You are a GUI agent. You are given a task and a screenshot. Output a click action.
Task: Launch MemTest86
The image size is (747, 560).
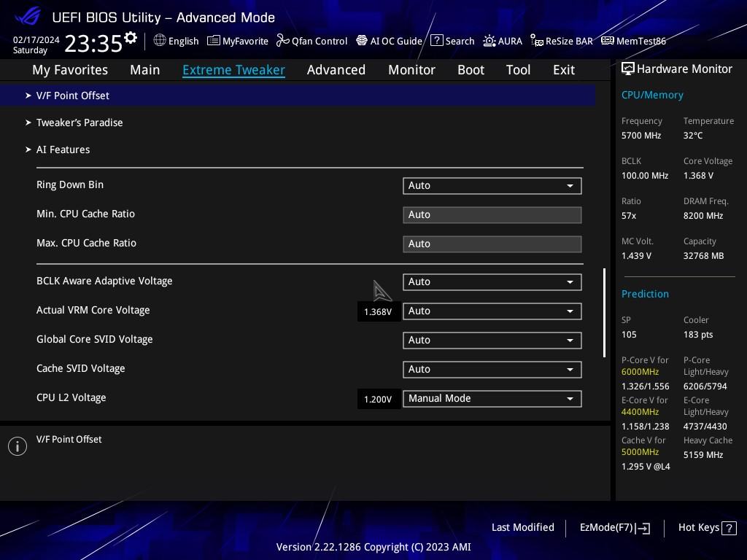634,41
